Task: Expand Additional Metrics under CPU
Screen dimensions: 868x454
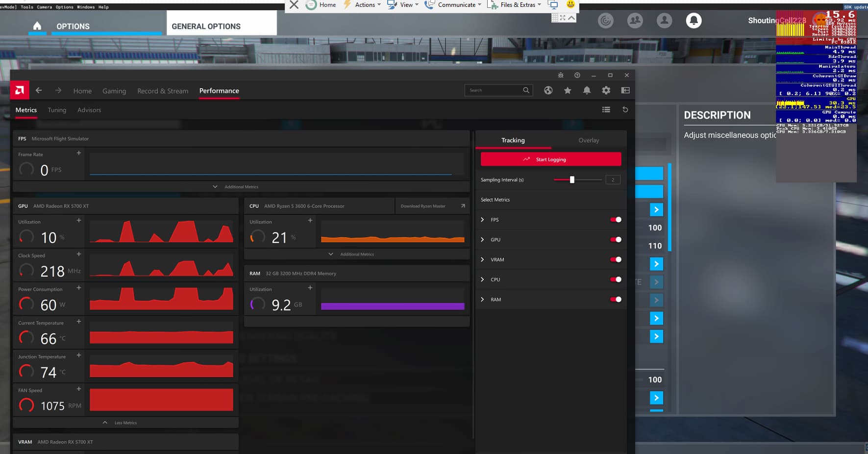Action: (x=351, y=254)
